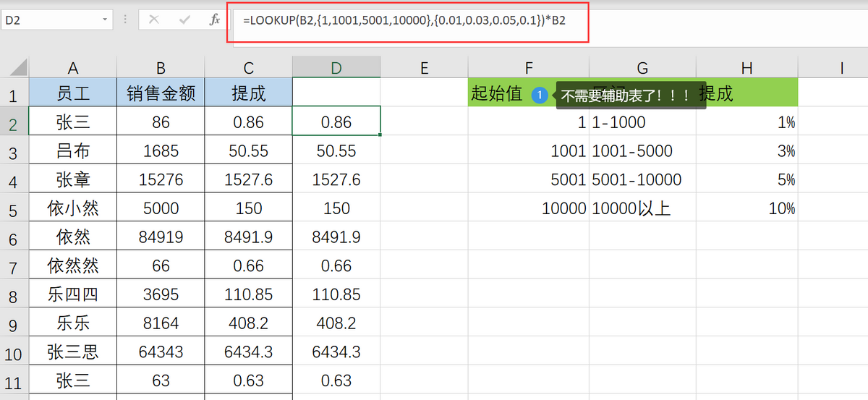Click sales amount cell 15276
This screenshot has width=868, height=400.
(161, 179)
